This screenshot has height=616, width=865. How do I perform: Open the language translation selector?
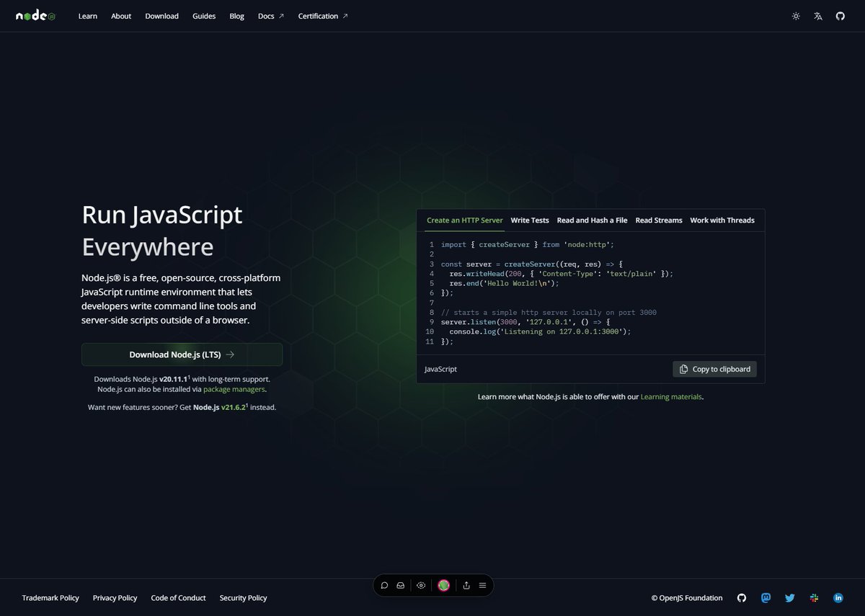point(818,16)
